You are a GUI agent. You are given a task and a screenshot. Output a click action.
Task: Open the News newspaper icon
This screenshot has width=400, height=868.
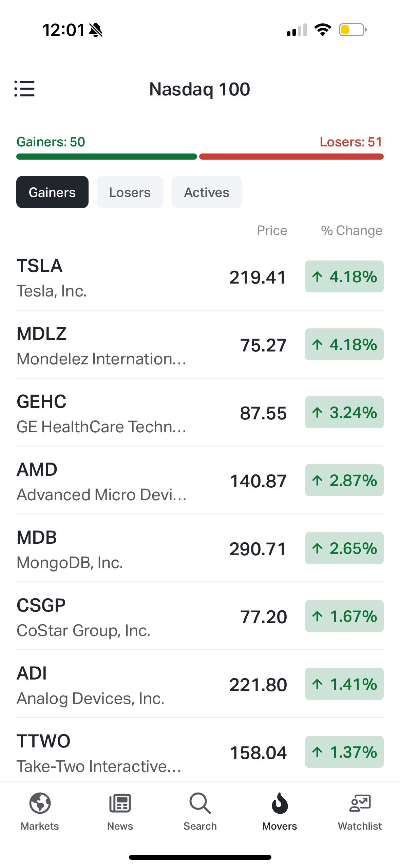[120, 803]
